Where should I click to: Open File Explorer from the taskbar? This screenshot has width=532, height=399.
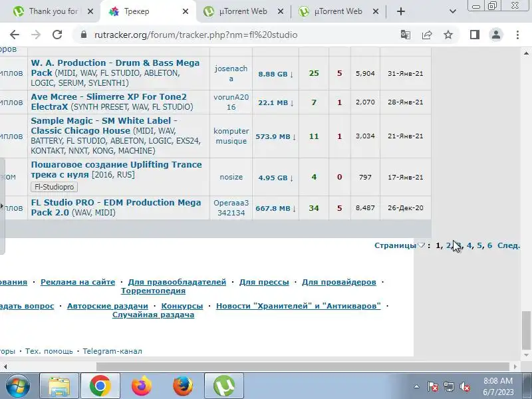pos(59,386)
